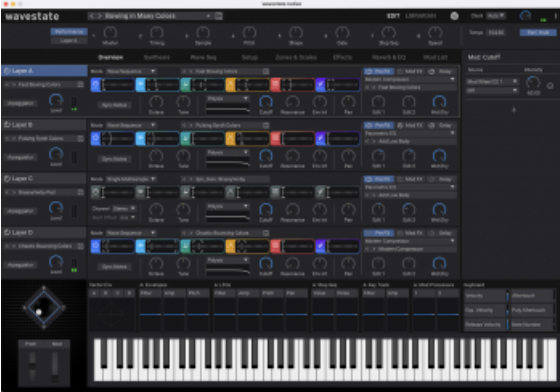The width and height of the screenshot is (560, 392).
Task: Select Layer D's purple lane icon
Action: [x=320, y=246]
